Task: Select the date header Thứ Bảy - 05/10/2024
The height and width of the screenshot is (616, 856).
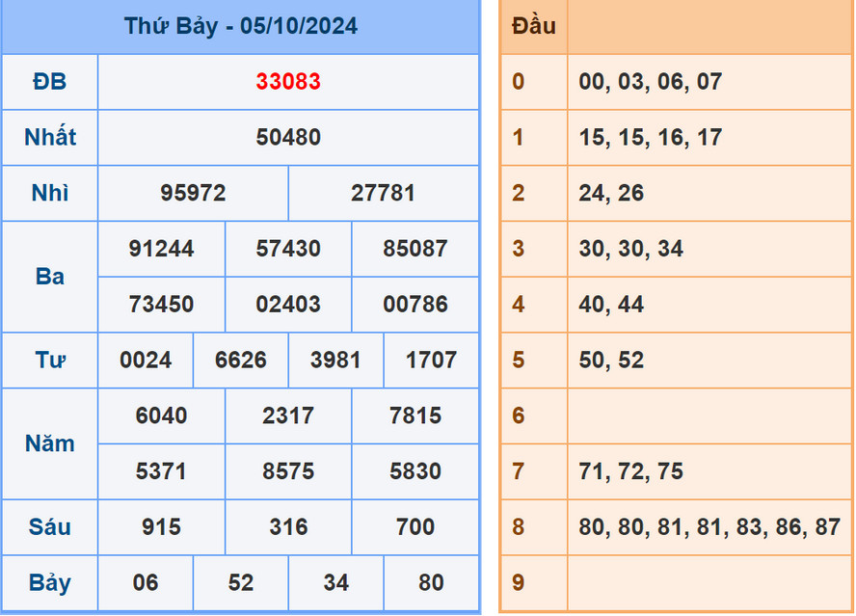Action: 241,26
